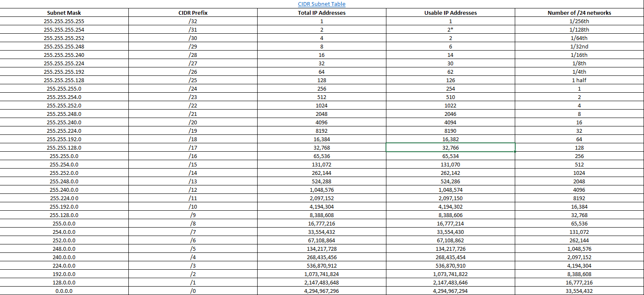Click the /8 prefix cell
Viewport: 644px width, 295px height.
pos(193,223)
